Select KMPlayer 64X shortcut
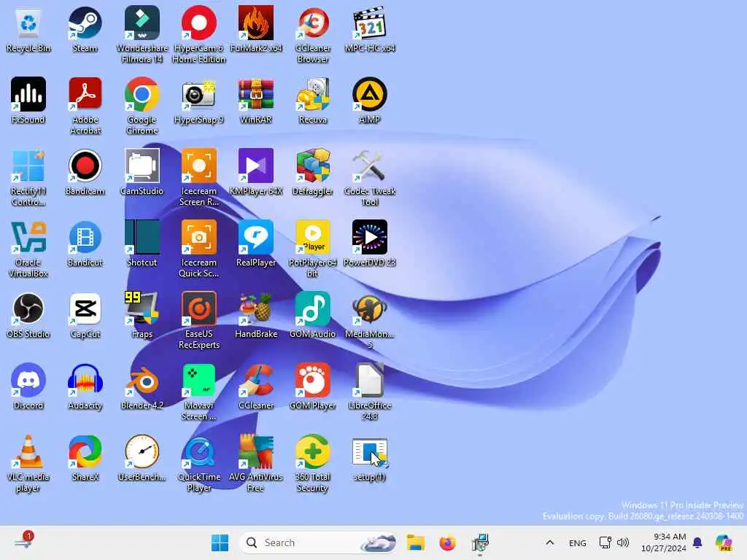The image size is (747, 560). pyautogui.click(x=256, y=173)
